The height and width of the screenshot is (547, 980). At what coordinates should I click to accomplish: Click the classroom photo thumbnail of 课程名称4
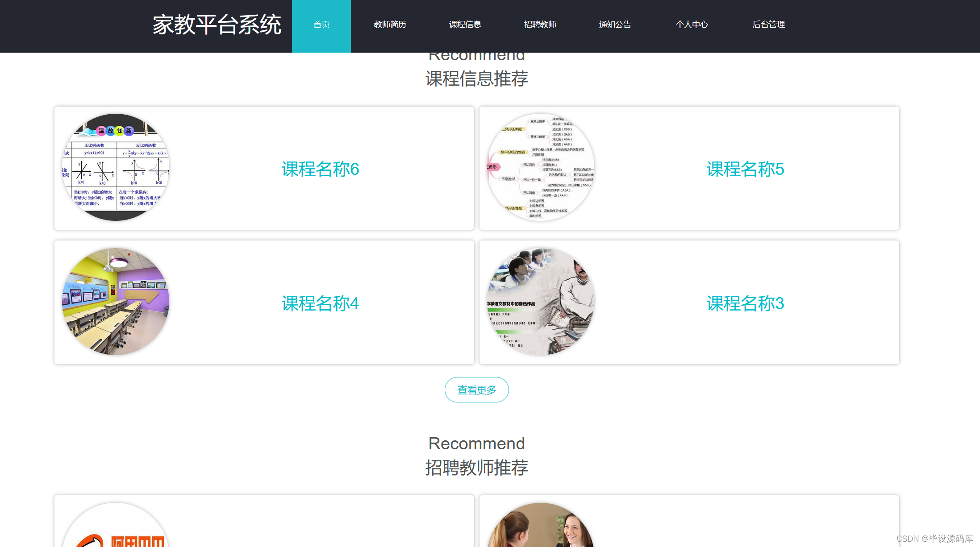116,302
